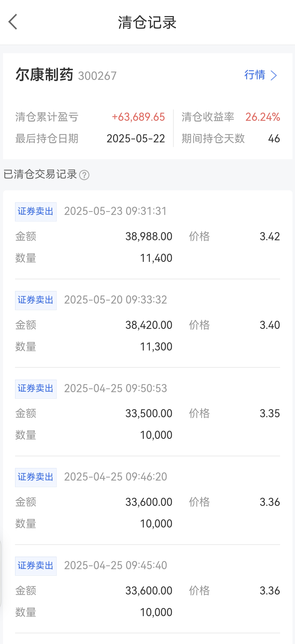Screen dimensions: 295x644
Task: Select the 证券卖出 tag at 09:50:53
Action: click(x=36, y=389)
